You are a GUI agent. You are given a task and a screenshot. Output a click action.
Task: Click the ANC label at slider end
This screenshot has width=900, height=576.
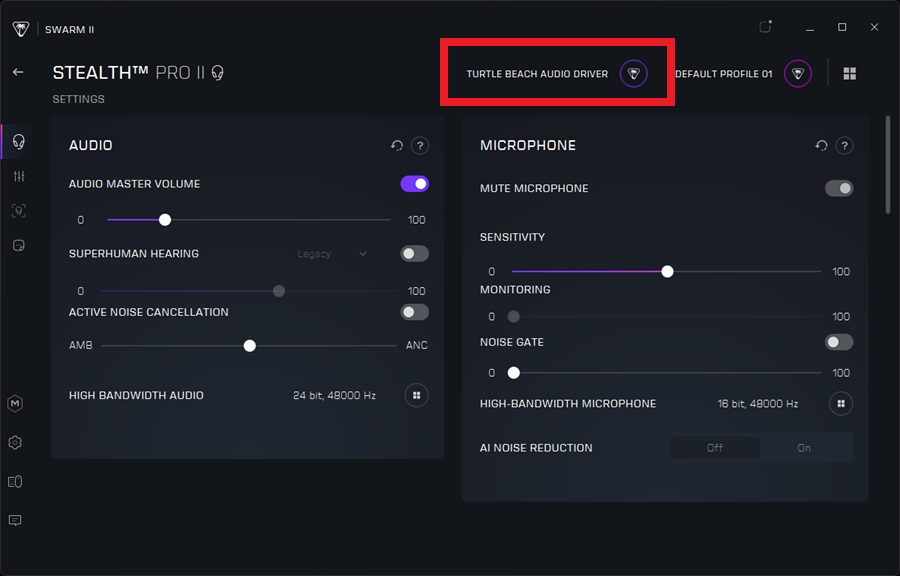coord(417,345)
